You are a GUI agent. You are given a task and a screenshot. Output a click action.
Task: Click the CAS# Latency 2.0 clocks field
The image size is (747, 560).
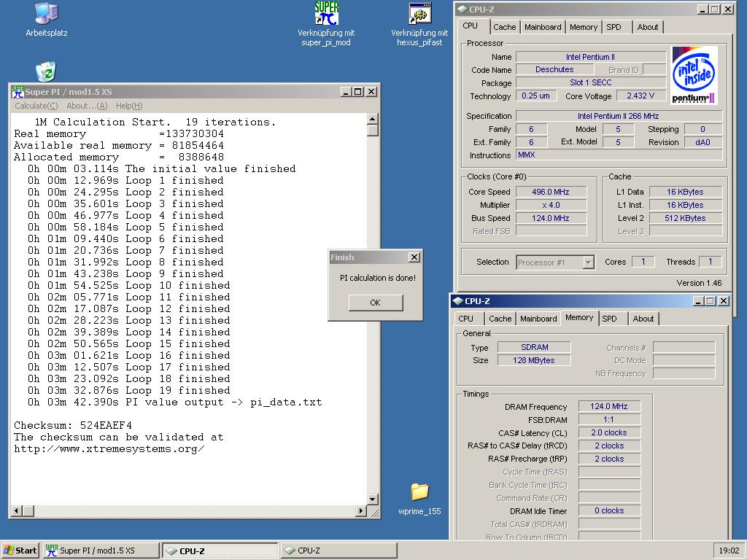coord(609,432)
